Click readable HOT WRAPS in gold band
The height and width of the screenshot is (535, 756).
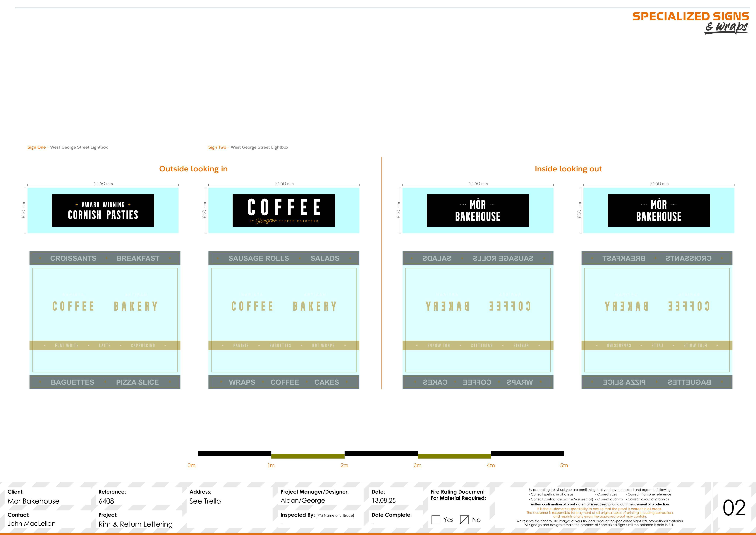coord(323,346)
